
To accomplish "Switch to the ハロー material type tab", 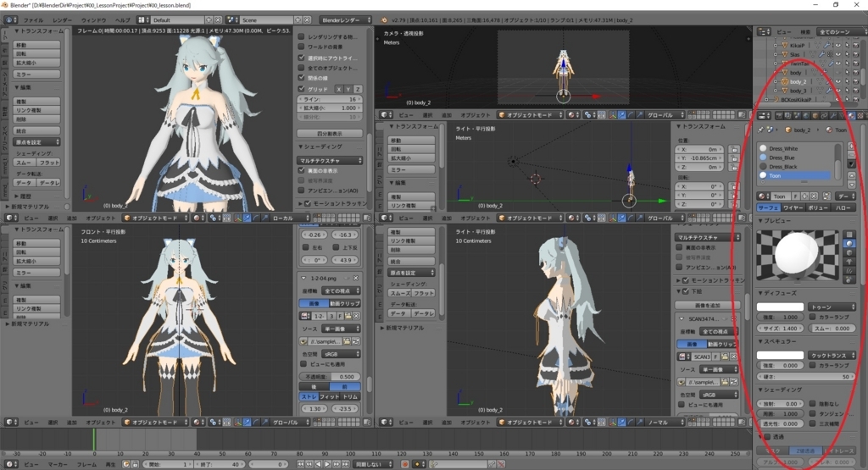I will pyautogui.click(x=843, y=208).
